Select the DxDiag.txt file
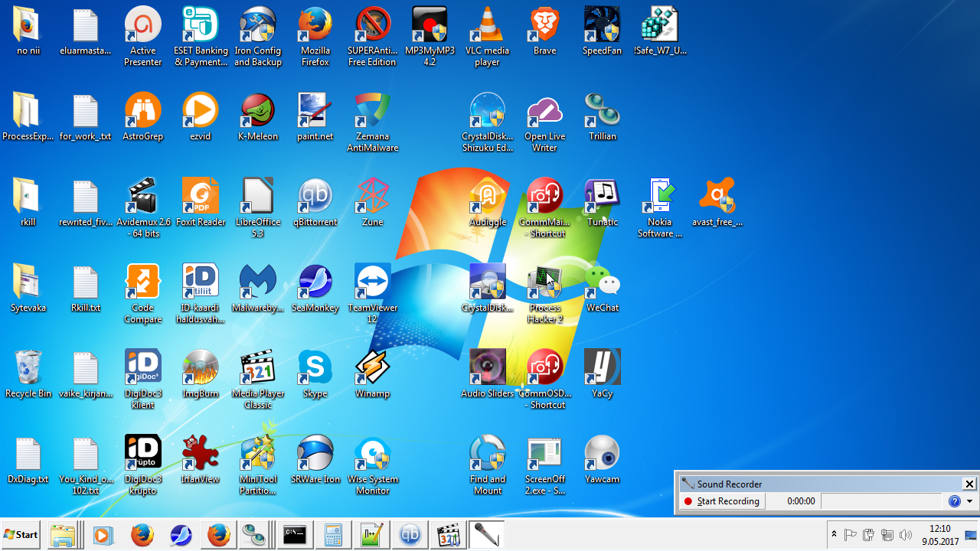The height and width of the screenshot is (551, 980). click(x=28, y=460)
